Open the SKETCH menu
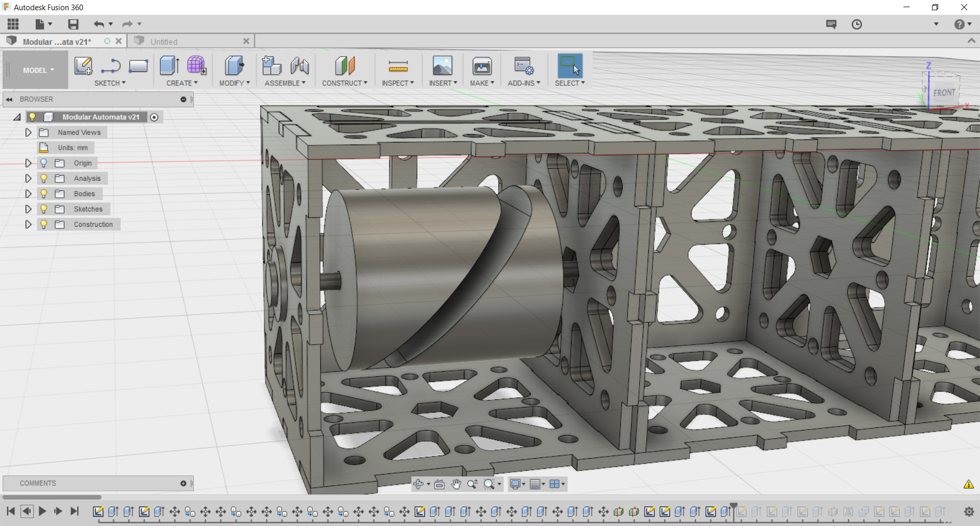Image resolution: width=980 pixels, height=526 pixels. pos(110,83)
